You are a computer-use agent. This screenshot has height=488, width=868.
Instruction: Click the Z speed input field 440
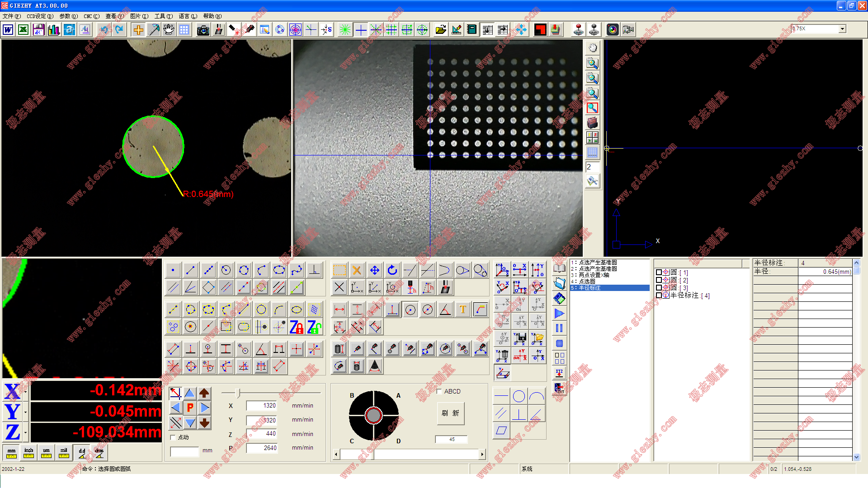click(x=261, y=434)
